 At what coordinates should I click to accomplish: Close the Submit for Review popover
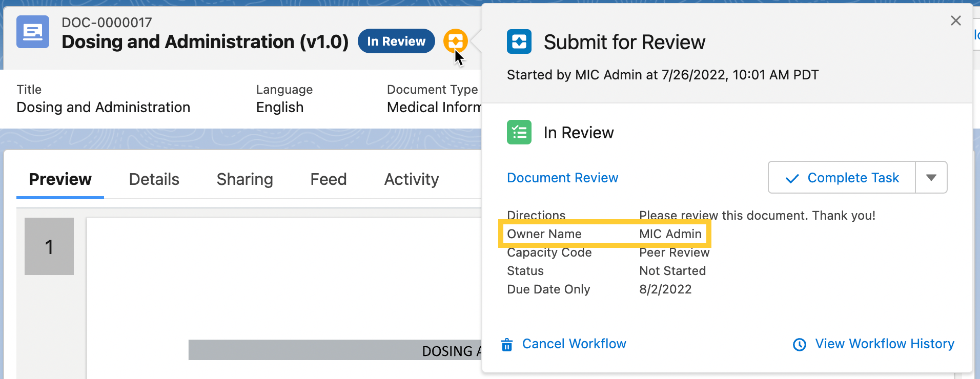click(x=955, y=20)
